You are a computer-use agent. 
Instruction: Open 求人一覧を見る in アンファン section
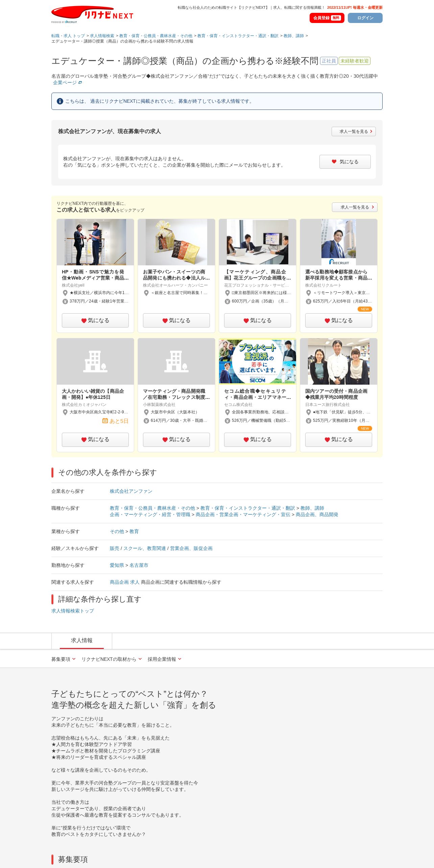click(354, 131)
